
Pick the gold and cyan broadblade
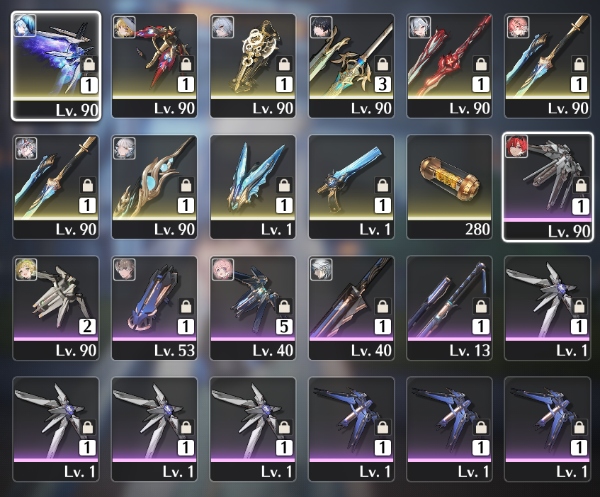pos(154,187)
